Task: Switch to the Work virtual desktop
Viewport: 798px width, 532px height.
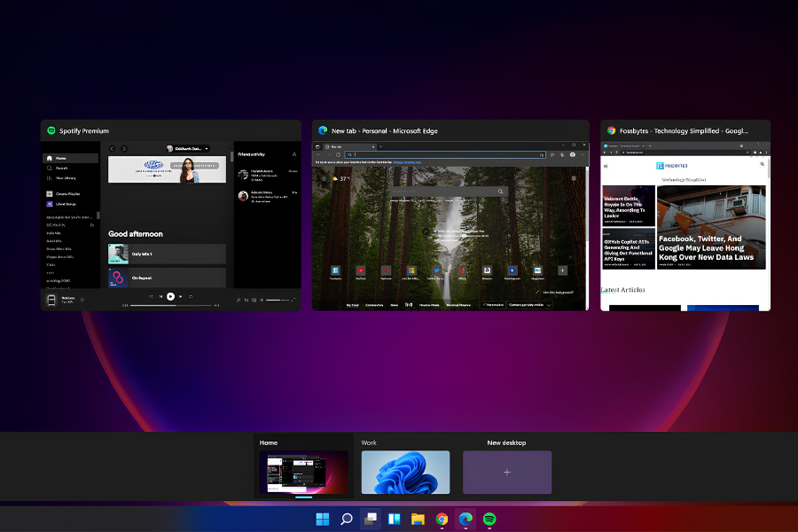Action: pyautogui.click(x=405, y=472)
